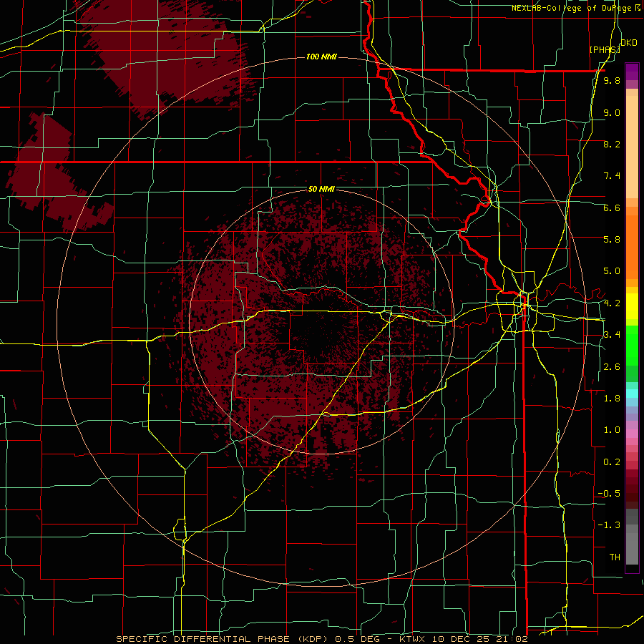Click the 7.4 color scale label
The height and width of the screenshot is (644, 644).
[612, 176]
